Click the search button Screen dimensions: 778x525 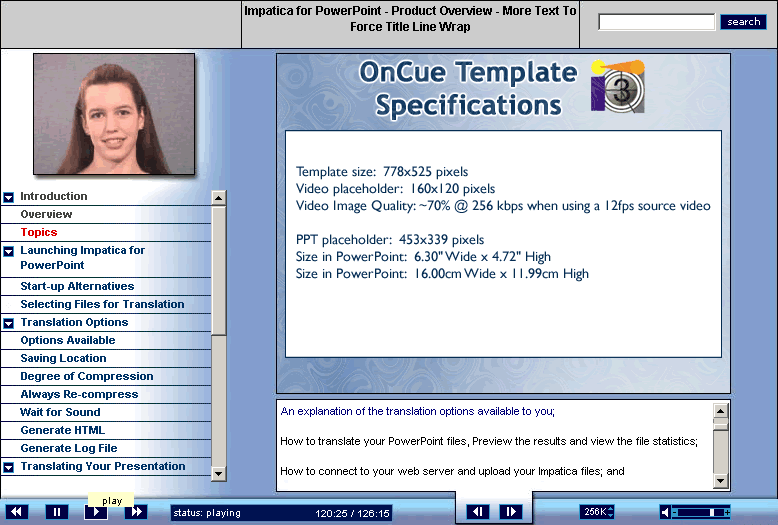743,22
